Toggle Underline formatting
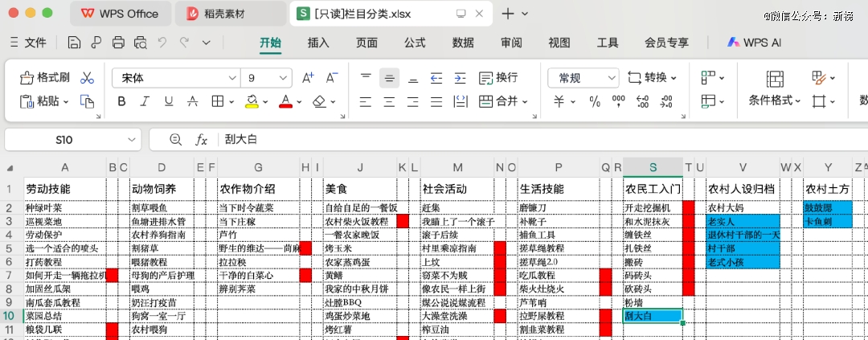Viewport: 868px width, 340px height. [169, 101]
